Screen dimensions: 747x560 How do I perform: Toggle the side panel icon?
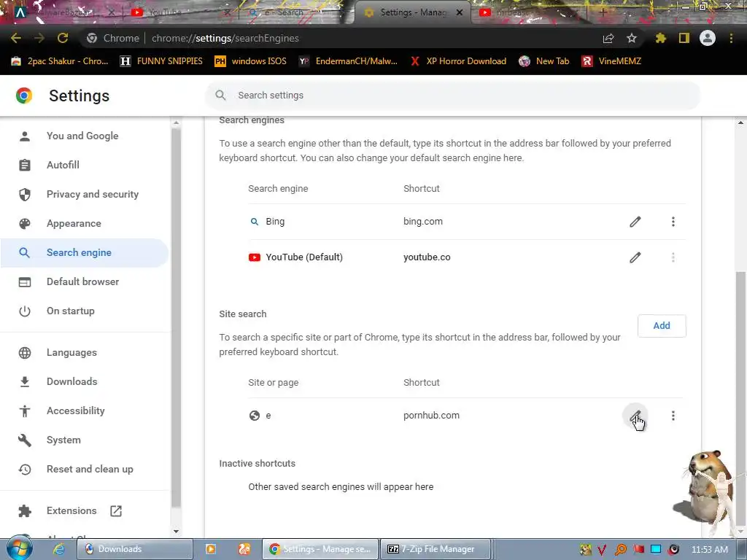coord(684,38)
